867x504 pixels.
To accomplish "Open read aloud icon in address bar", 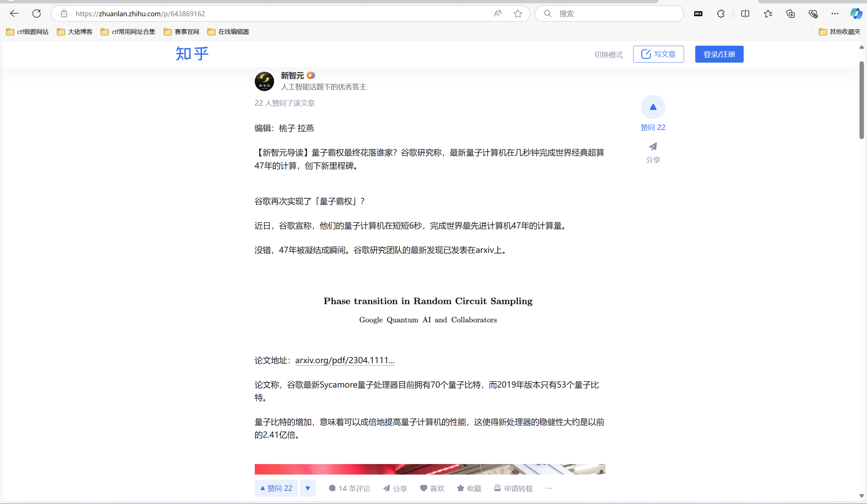I will (x=497, y=14).
